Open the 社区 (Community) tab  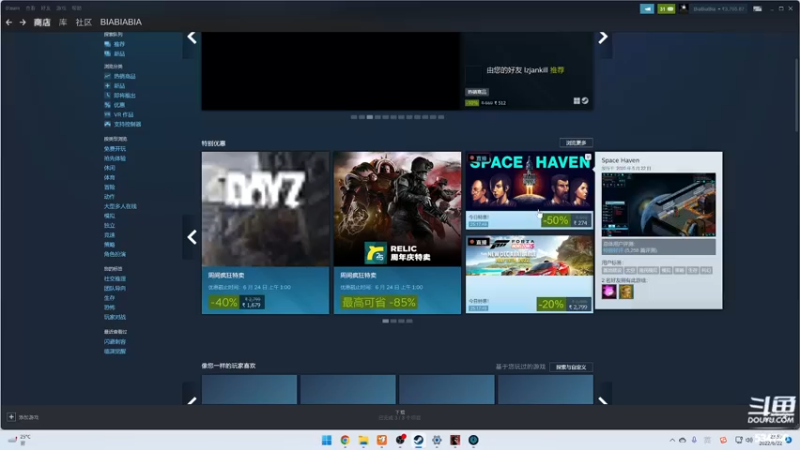tap(84, 22)
